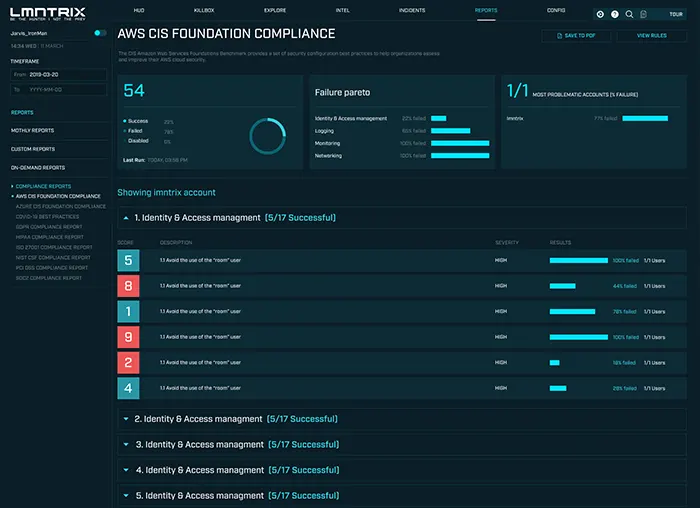This screenshot has width=700, height=508.
Task: Go to the Intel tab
Action: [343, 10]
